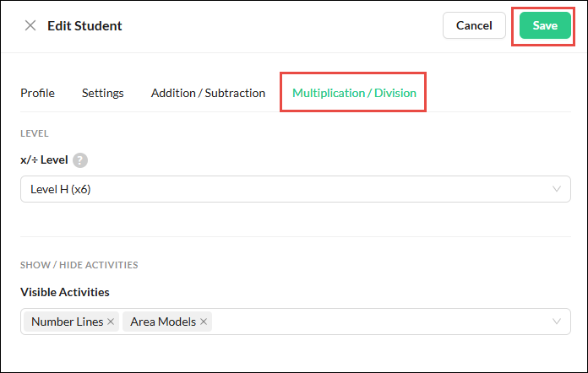Click the Level H (x6) selected text
This screenshot has height=373, width=588.
60,189
